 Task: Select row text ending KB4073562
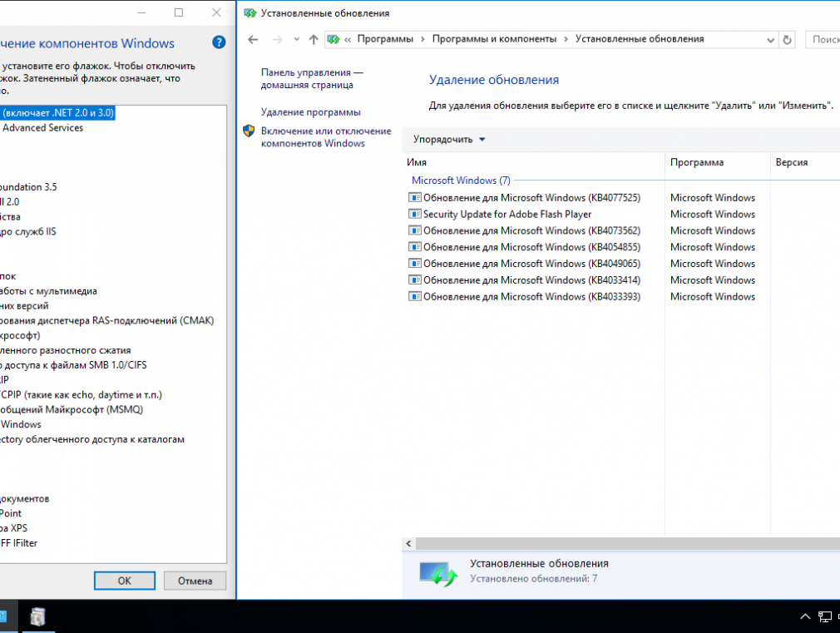tap(532, 230)
